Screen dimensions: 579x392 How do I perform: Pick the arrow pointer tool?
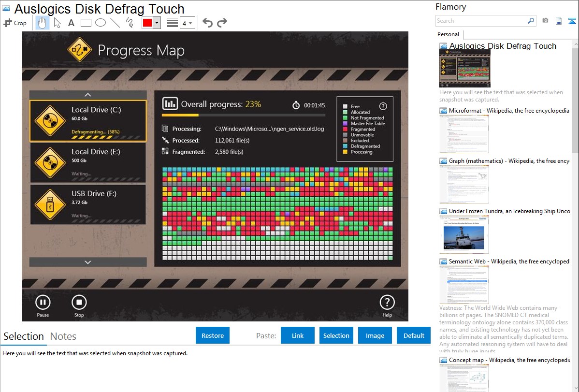(x=57, y=23)
